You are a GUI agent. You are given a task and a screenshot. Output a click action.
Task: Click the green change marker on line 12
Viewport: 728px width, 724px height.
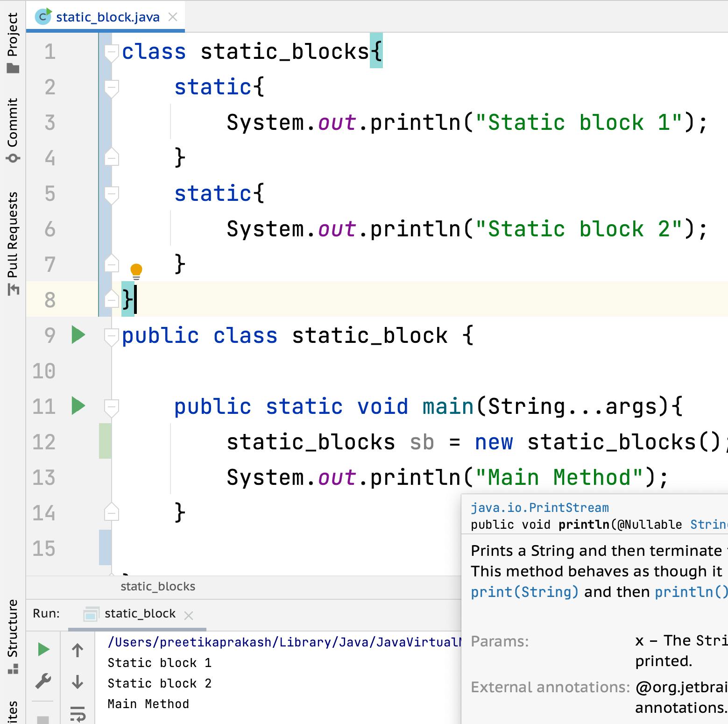(x=105, y=441)
